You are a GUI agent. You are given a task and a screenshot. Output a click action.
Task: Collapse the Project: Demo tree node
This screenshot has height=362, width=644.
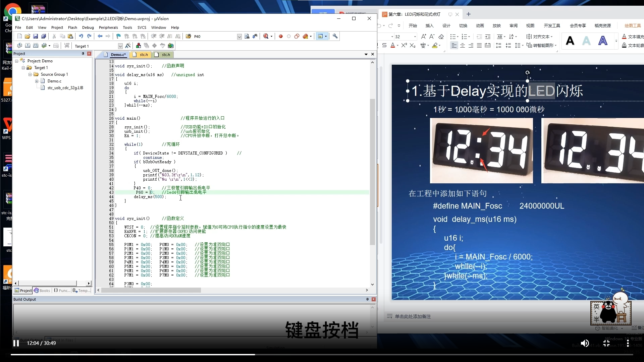pyautogui.click(x=17, y=61)
